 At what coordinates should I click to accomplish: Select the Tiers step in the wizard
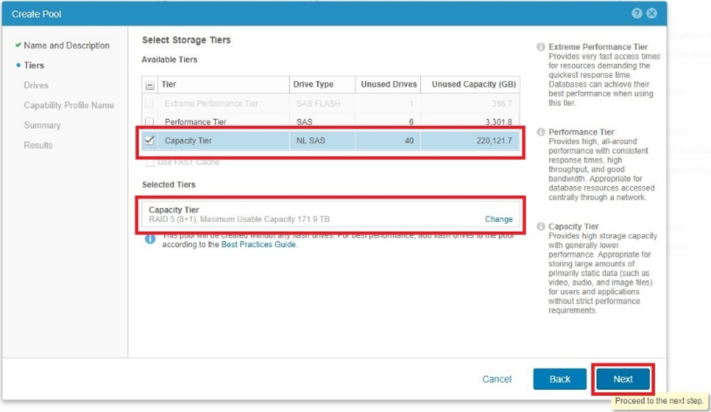tap(34, 65)
